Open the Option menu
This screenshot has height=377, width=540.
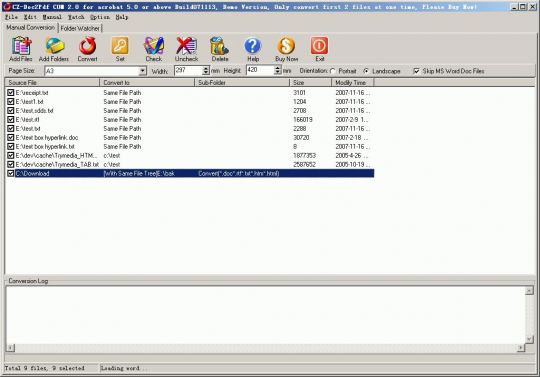pos(100,17)
